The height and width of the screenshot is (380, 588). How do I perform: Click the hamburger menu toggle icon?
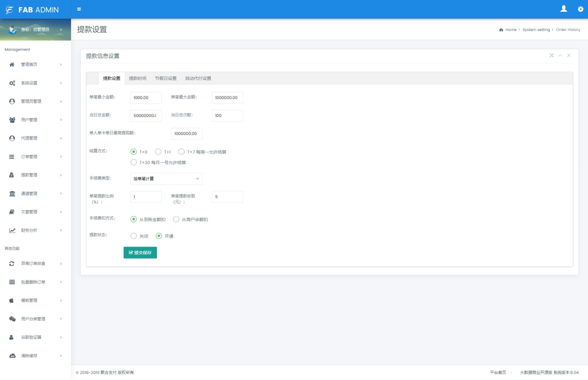click(79, 9)
